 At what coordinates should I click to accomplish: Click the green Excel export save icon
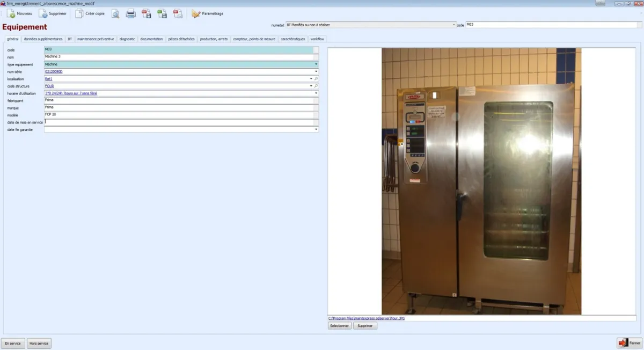click(162, 14)
